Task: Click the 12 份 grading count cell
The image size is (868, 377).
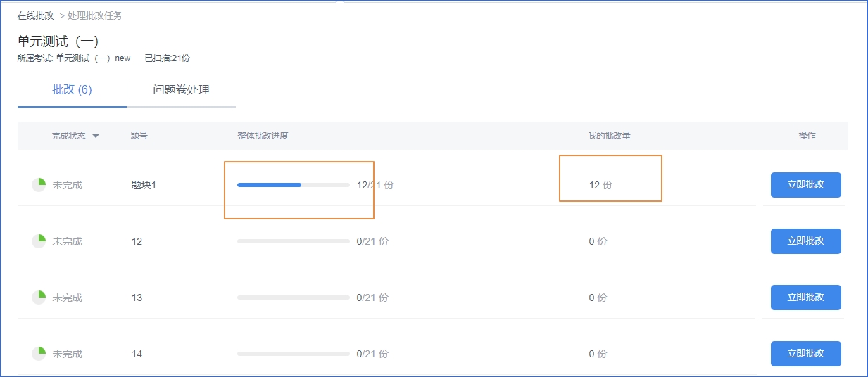Action: click(x=600, y=185)
